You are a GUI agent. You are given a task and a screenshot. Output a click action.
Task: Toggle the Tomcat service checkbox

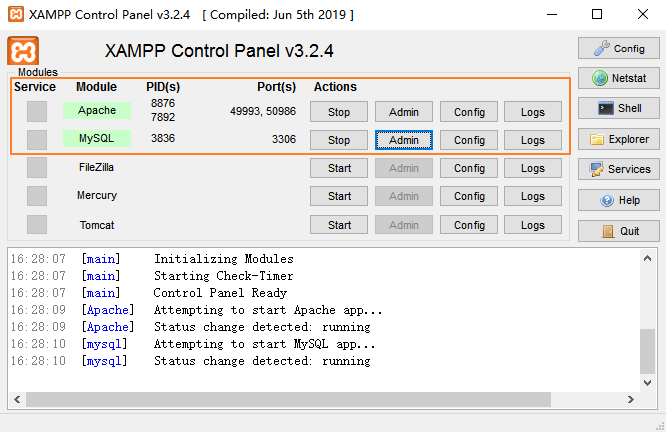pos(37,224)
